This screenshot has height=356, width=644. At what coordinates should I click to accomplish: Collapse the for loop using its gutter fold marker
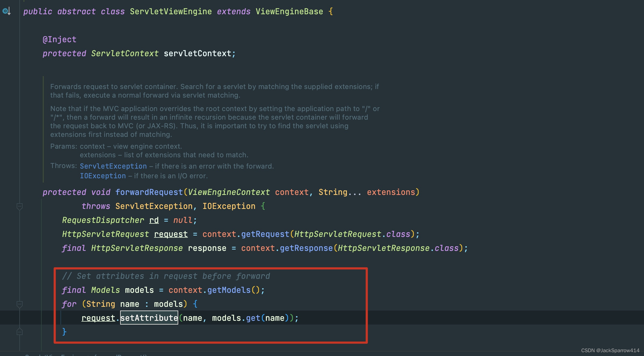pyautogui.click(x=19, y=304)
